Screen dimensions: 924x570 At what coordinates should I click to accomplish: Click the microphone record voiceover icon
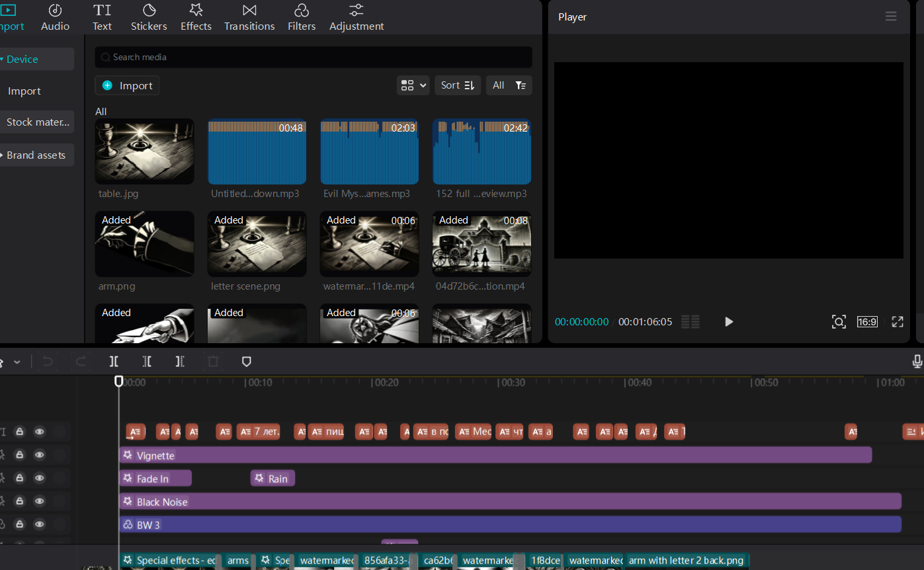[x=917, y=362]
